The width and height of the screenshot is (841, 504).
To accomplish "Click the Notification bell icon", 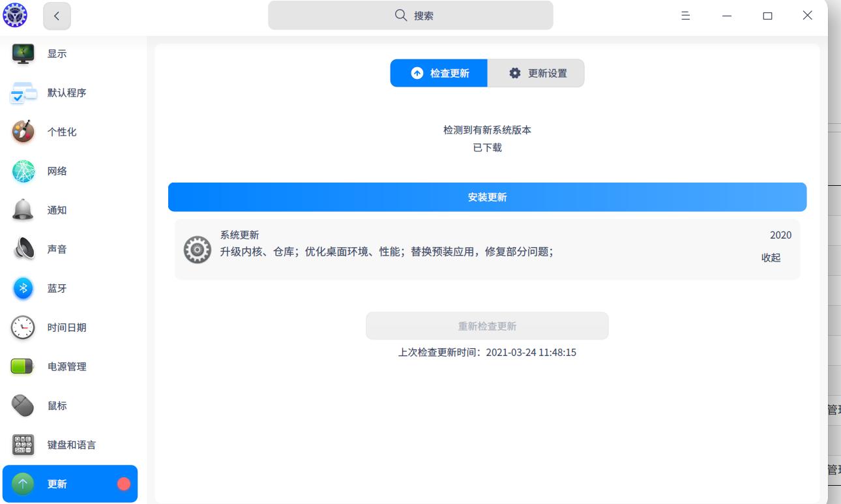I will pos(23,210).
